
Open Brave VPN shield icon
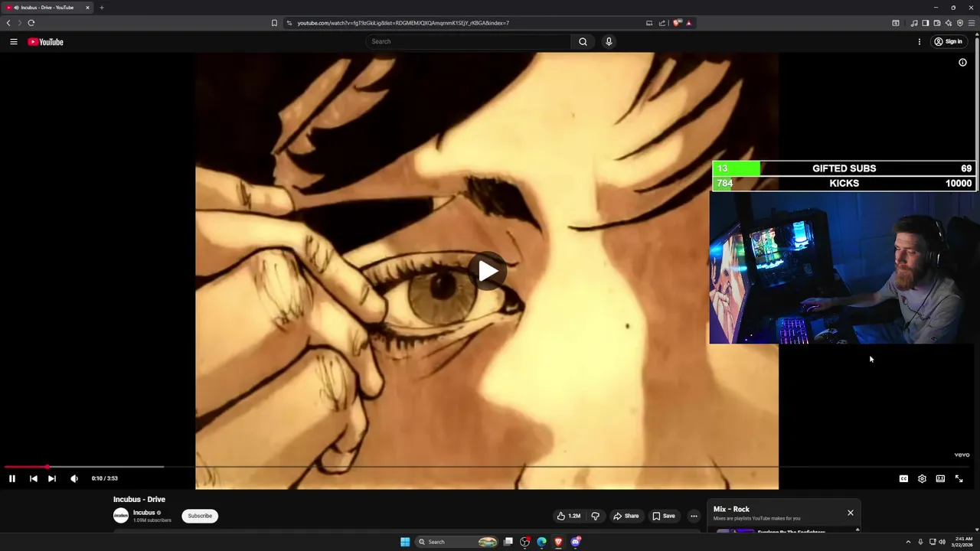click(959, 23)
